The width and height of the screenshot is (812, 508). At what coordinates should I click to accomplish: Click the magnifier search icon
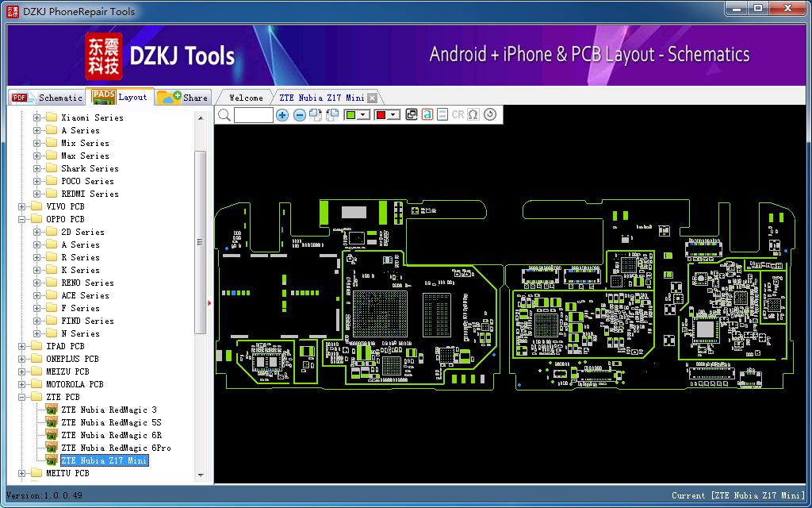(x=224, y=115)
